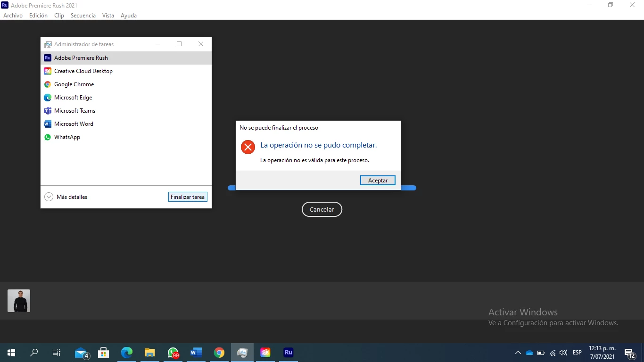The width and height of the screenshot is (644, 362).
Task: Click Google Chrome icon in Task Manager list
Action: point(48,84)
